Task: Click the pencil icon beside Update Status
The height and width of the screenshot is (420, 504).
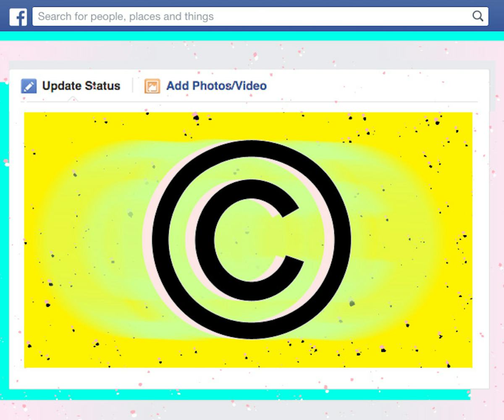Action: point(29,86)
